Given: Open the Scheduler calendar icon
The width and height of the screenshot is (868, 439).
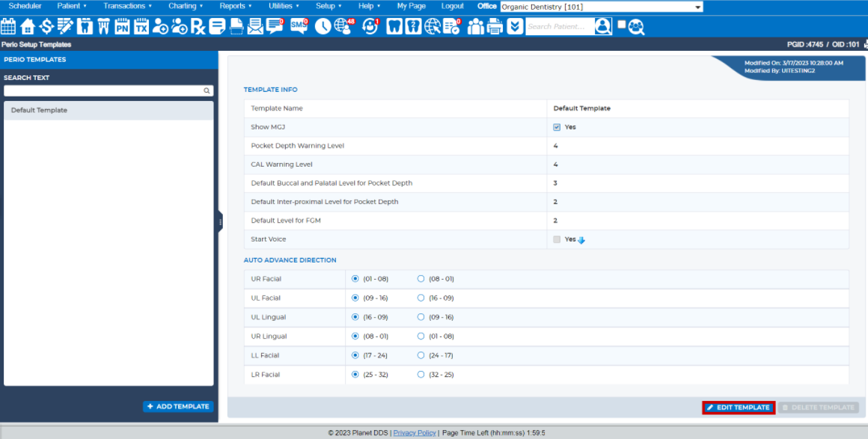Looking at the screenshot, I should (x=8, y=26).
